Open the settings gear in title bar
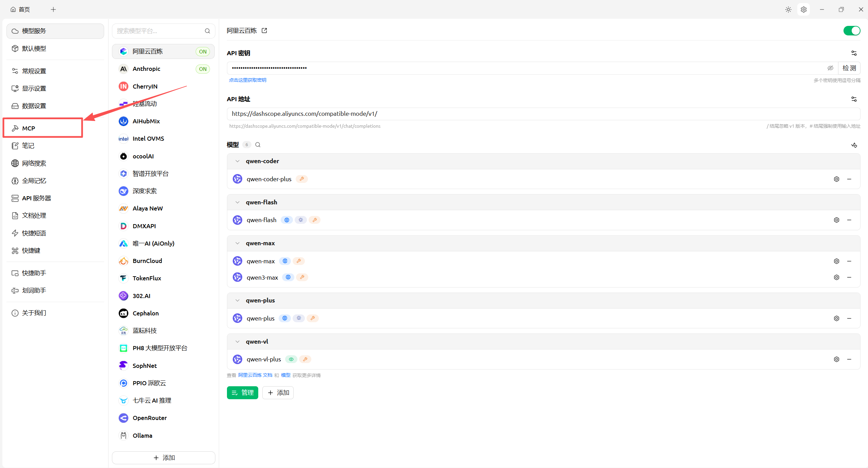Viewport: 868px width, 468px height. (803, 10)
